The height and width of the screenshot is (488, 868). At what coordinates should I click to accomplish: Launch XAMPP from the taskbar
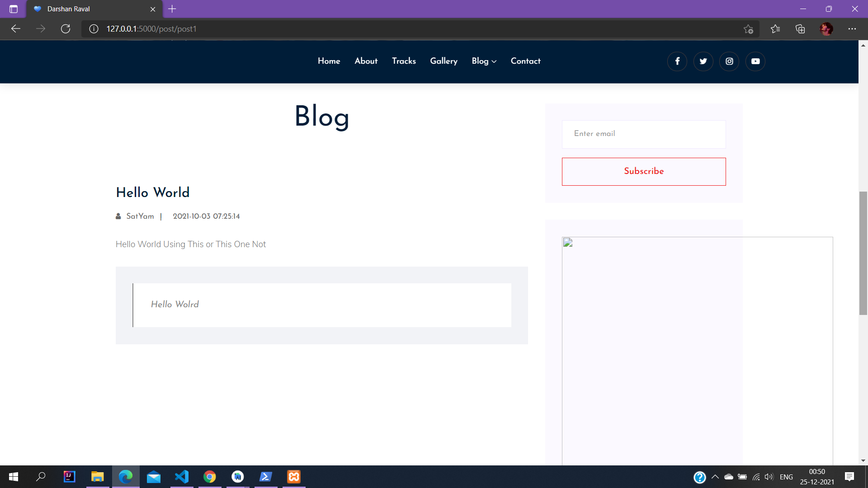(293, 477)
